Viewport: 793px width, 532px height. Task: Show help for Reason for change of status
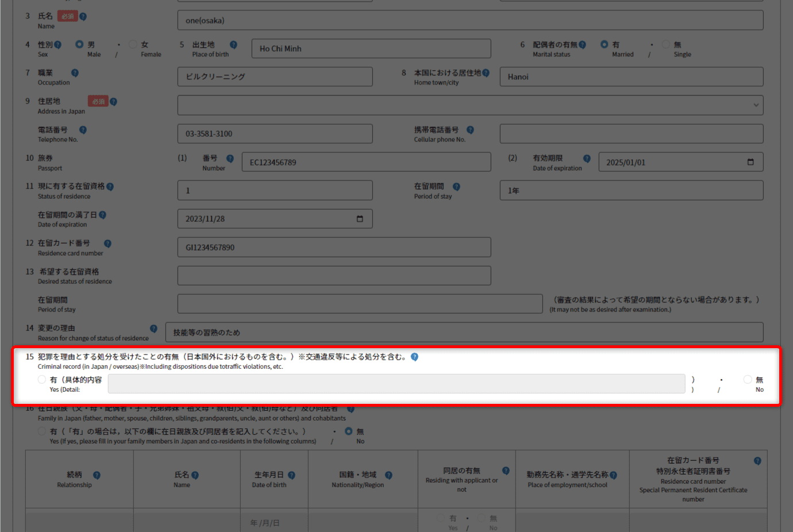coord(153,329)
